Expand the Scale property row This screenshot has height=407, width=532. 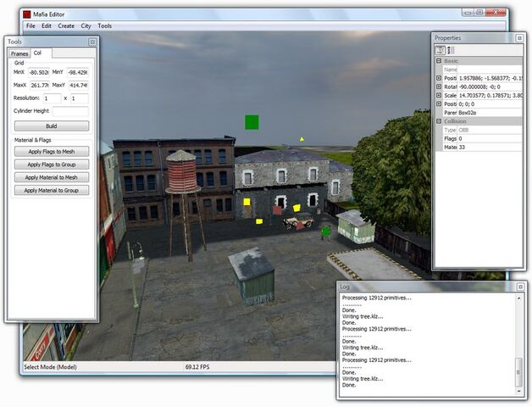(439, 95)
